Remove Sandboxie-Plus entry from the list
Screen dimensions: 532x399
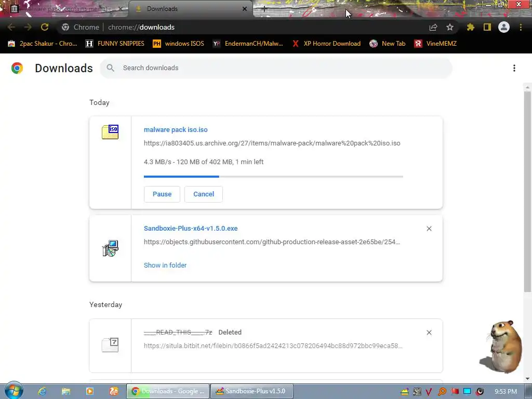tap(429, 229)
